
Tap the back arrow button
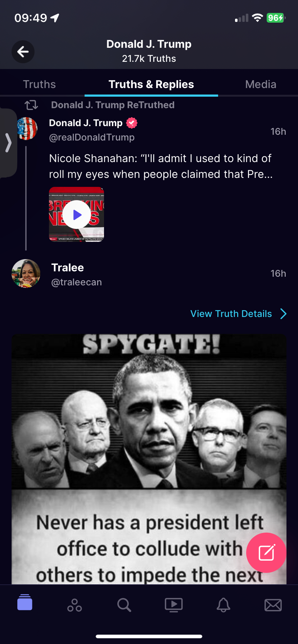pyautogui.click(x=23, y=52)
